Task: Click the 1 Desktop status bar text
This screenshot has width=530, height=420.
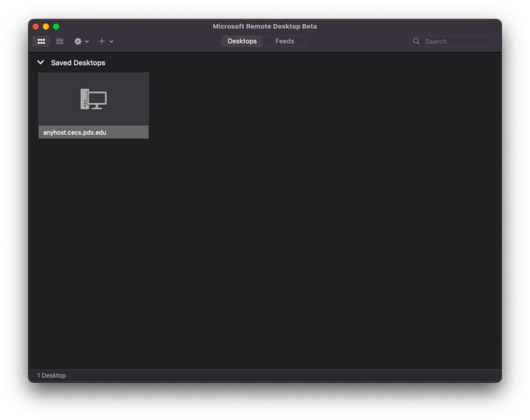Action: (x=51, y=375)
